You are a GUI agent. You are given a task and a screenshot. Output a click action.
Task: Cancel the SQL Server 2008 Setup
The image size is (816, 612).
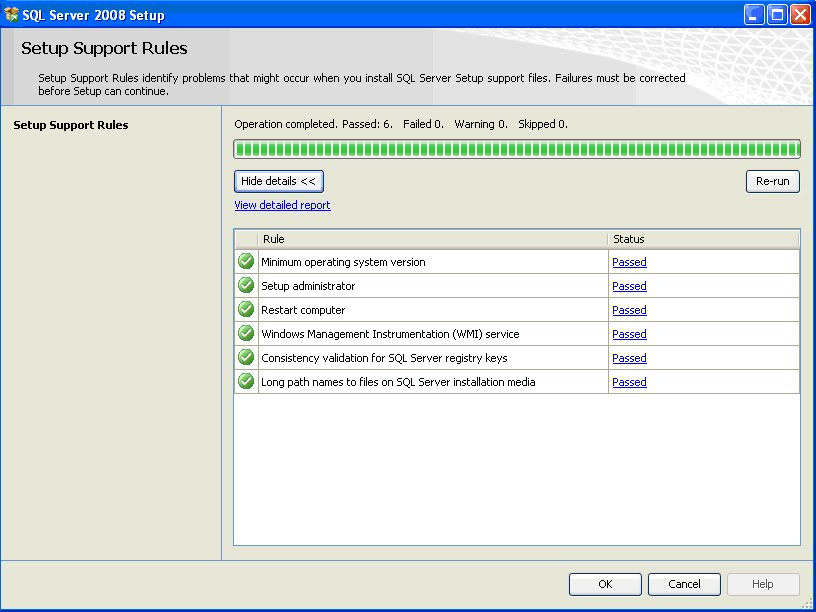pyautogui.click(x=684, y=584)
